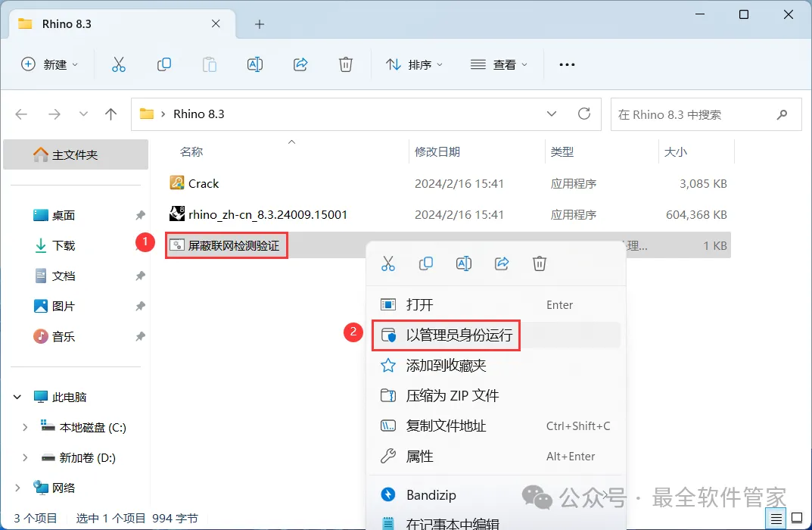Collapse the 此电脑 tree node
Viewport: 812px width, 530px height.
coord(17,397)
